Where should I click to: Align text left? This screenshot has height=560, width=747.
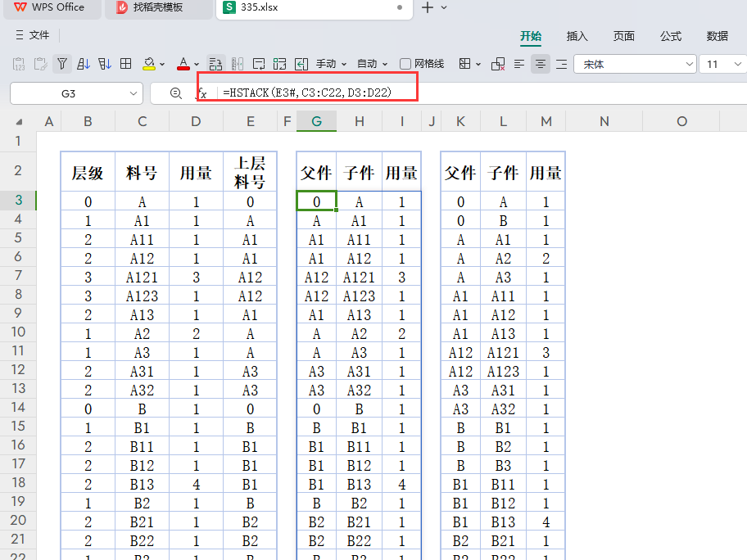[x=519, y=64]
